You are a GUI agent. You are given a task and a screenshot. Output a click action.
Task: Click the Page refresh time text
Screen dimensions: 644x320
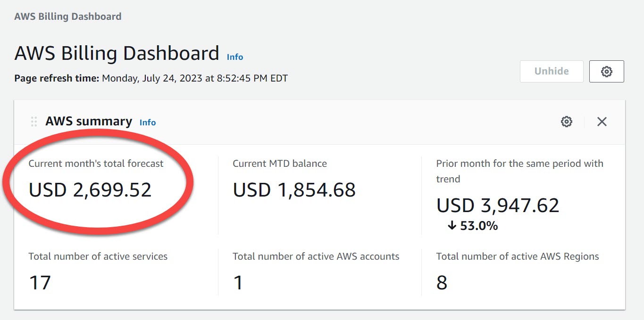click(x=151, y=78)
